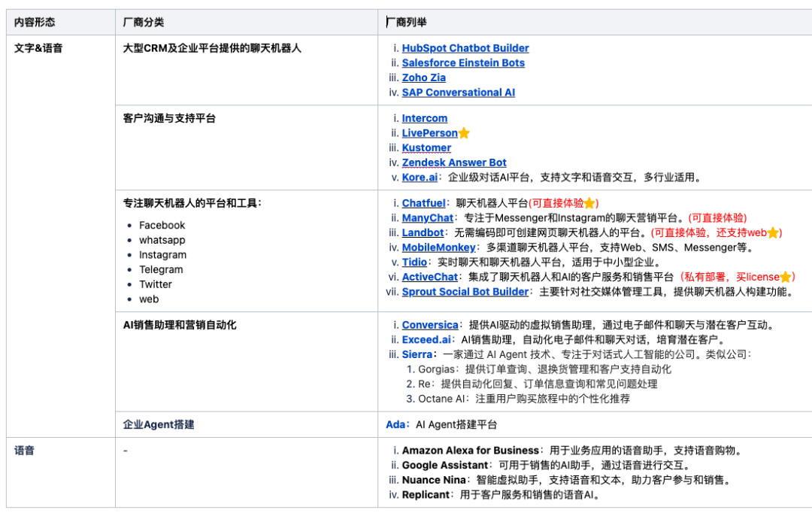Click the star icon in the Landbot row
This screenshot has height=516, width=812.
(773, 232)
